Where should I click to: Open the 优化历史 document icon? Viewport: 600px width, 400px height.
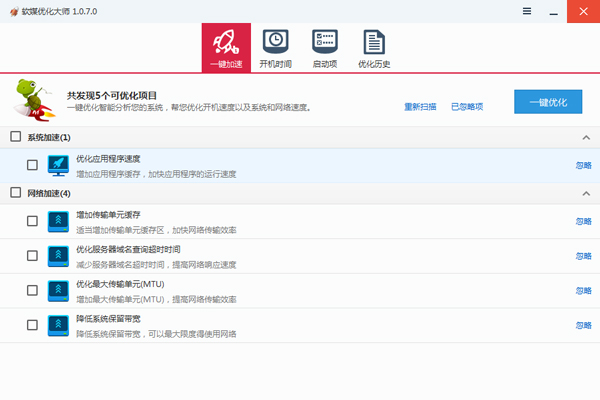click(x=374, y=47)
